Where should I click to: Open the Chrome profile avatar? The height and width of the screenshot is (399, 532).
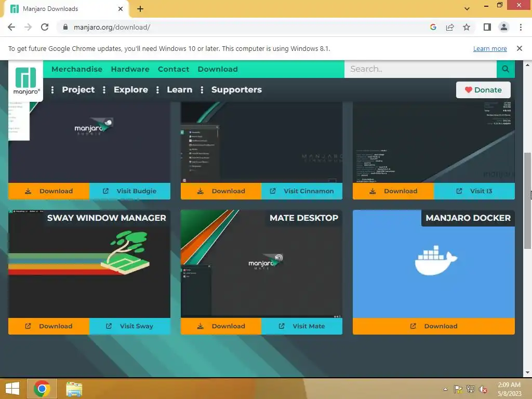pos(504,27)
